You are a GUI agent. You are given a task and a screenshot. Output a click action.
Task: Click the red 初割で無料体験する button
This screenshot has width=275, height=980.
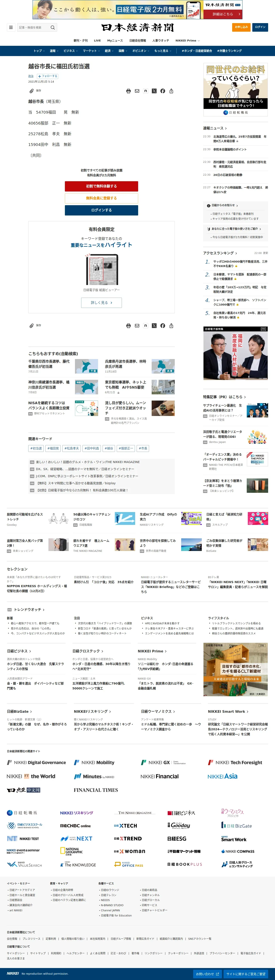[101, 186]
